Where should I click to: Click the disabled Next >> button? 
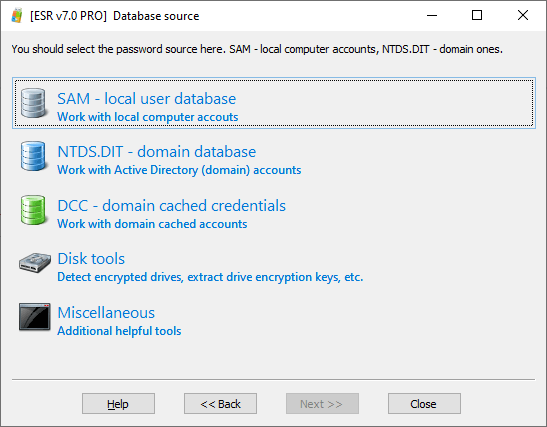(x=322, y=404)
